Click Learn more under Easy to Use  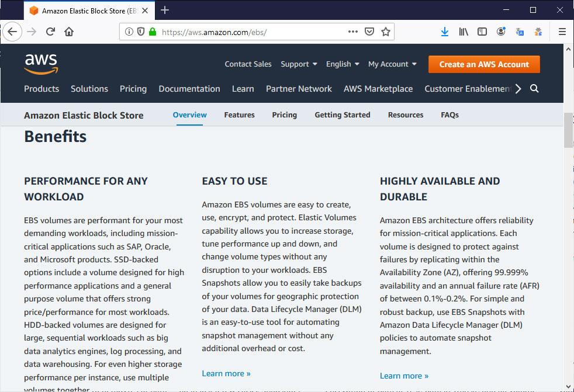pyautogui.click(x=226, y=373)
